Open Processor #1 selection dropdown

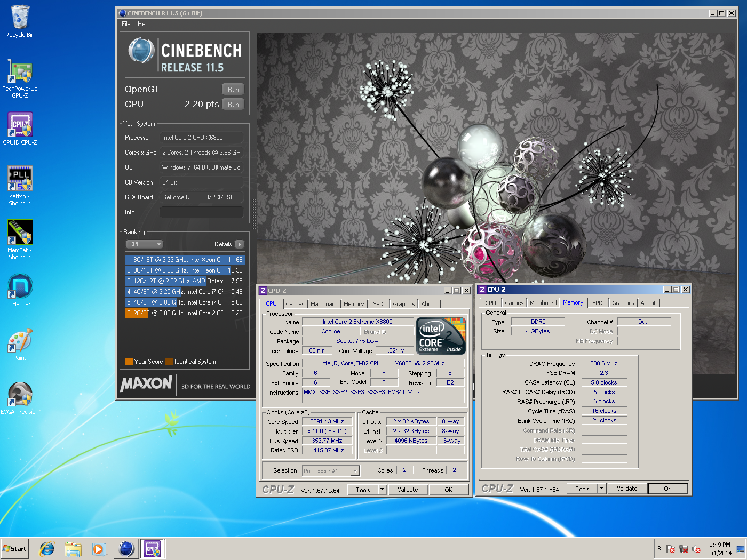click(331, 471)
